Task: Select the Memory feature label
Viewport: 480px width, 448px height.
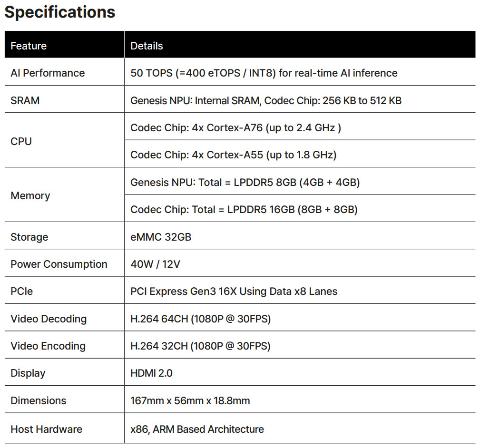Action: pos(30,195)
